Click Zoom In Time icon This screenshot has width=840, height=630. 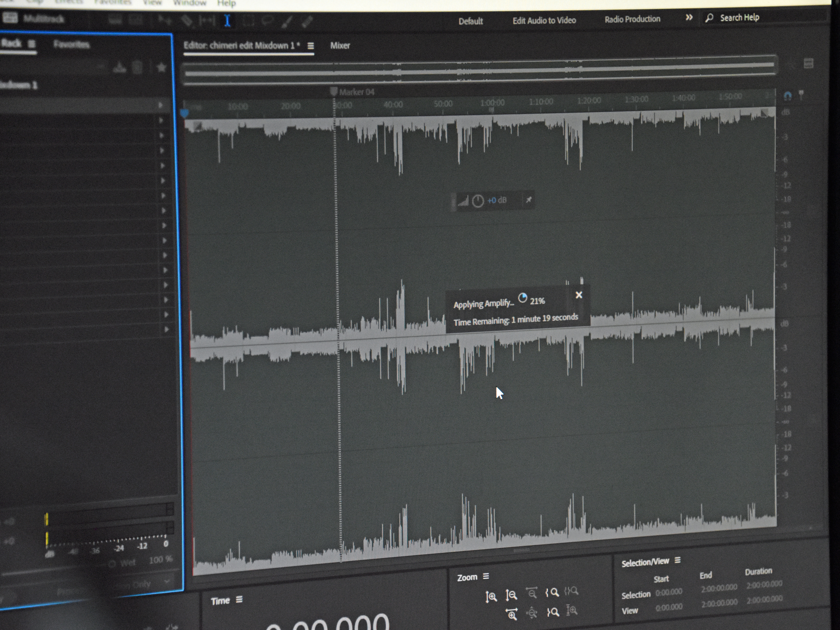click(x=511, y=613)
